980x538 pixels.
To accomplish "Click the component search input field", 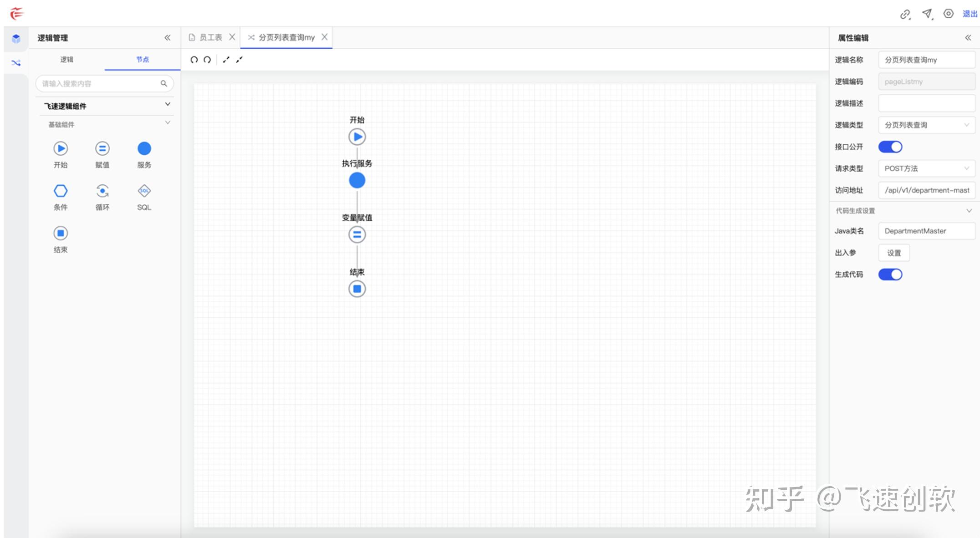I will point(100,84).
